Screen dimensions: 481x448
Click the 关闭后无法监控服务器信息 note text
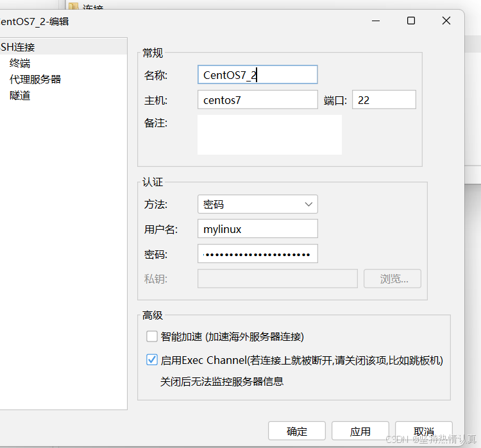pyautogui.click(x=222, y=382)
